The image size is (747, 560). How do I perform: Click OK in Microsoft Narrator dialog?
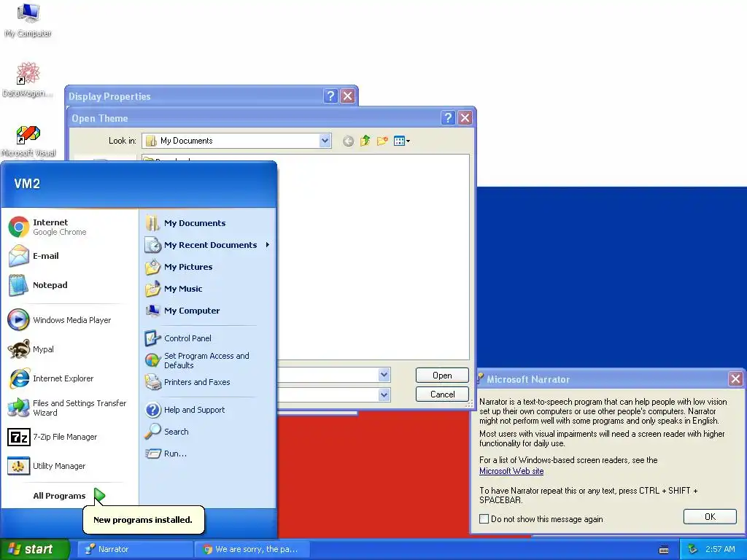[x=710, y=517]
